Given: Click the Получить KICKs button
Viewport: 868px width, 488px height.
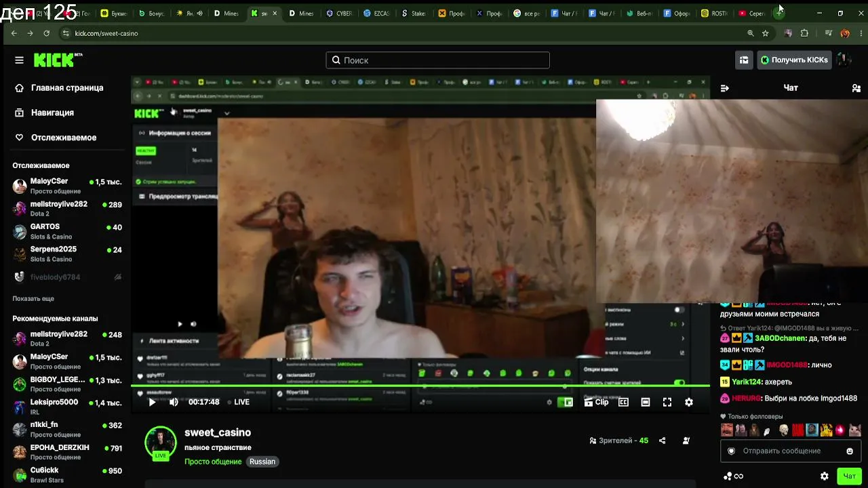Looking at the screenshot, I should click(794, 60).
